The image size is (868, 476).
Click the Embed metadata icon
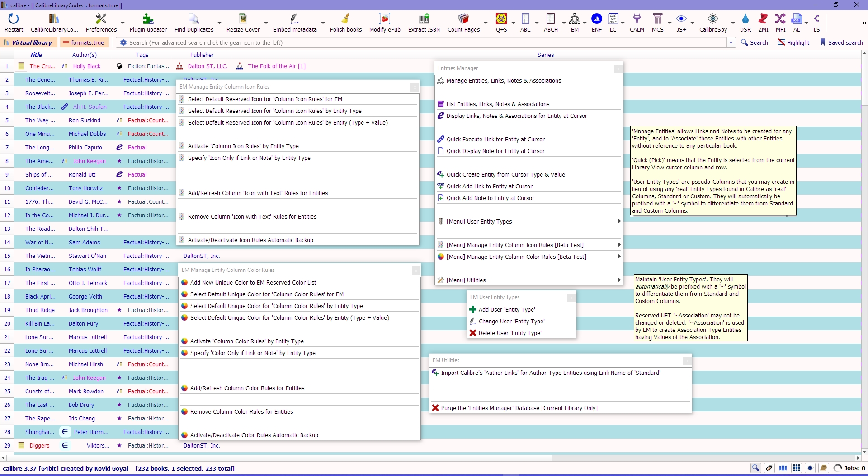[x=294, y=23]
